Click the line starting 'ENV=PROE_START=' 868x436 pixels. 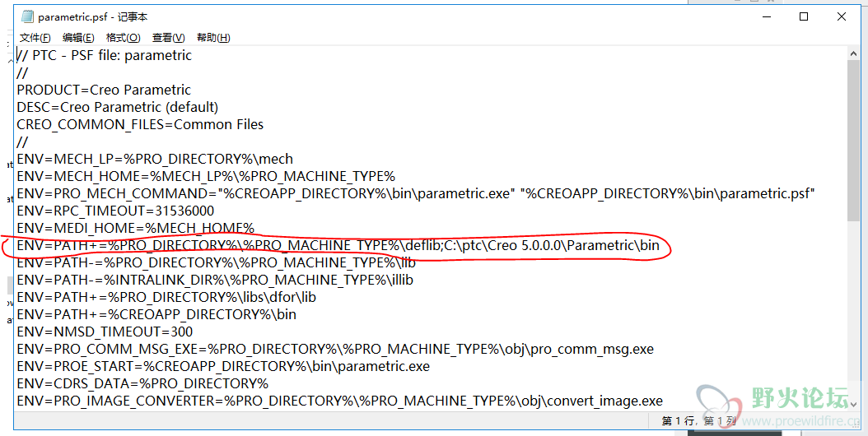[223, 366]
